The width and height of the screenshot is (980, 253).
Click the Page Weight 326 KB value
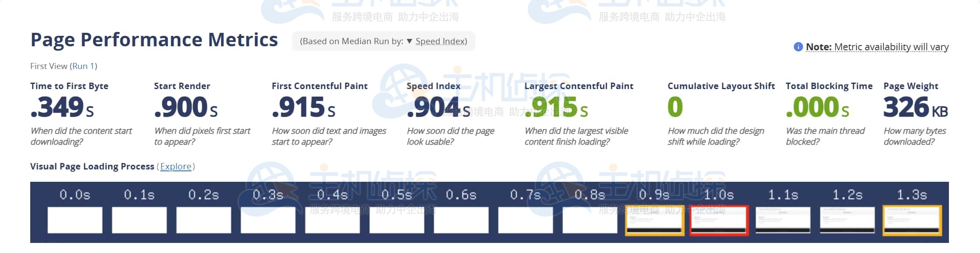[916, 107]
